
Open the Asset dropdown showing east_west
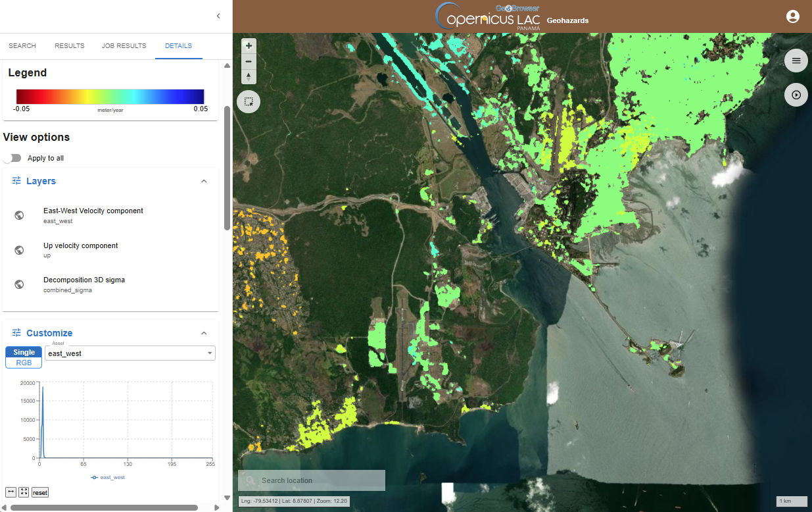tap(130, 353)
